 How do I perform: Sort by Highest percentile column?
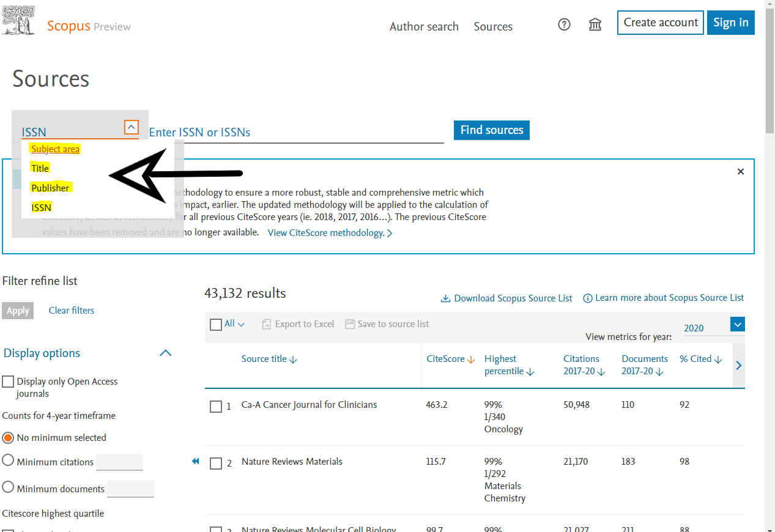click(x=509, y=365)
